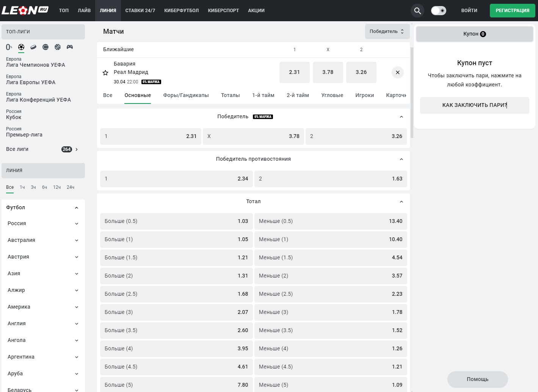Collapse the Победитель market section
Screen dimensions: 538x392
[401, 117]
